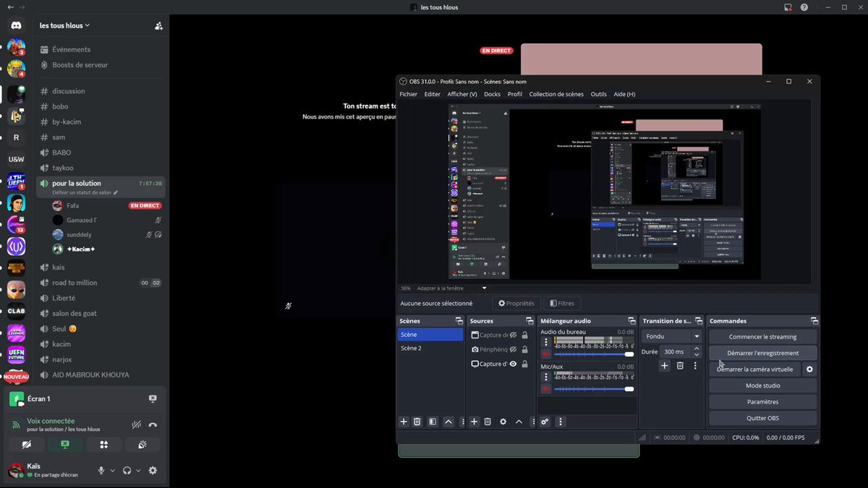The height and width of the screenshot is (488, 868).
Task: Mute the Audio du bureau speaker icon
Action: pyautogui.click(x=546, y=354)
